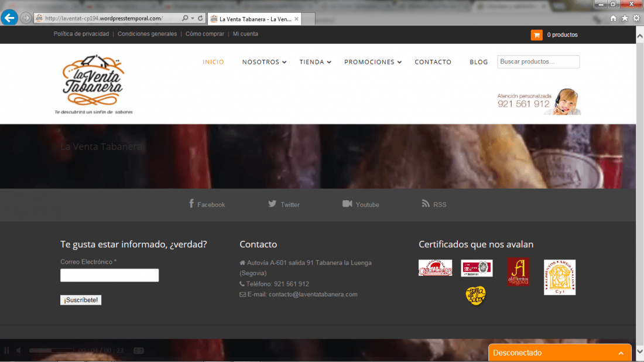The height and width of the screenshot is (362, 644).
Task: Click the Youtube camera icon
Action: 347,204
